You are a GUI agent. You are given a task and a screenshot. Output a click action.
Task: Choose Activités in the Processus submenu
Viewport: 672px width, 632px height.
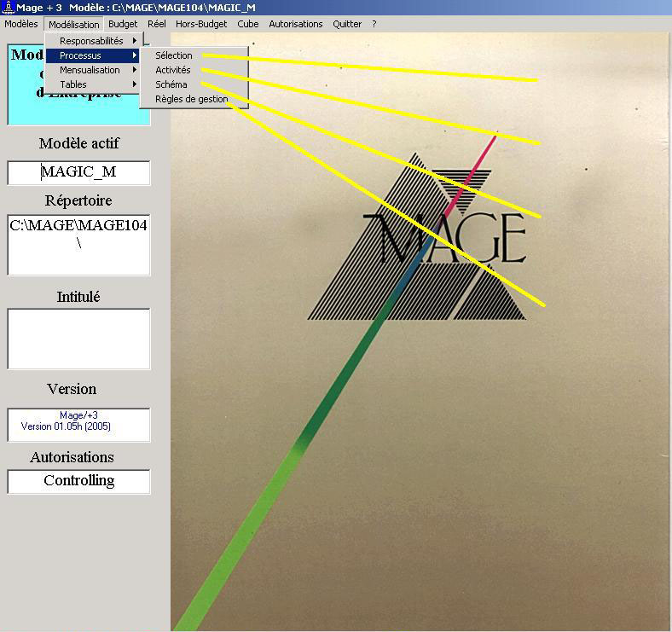click(194, 70)
